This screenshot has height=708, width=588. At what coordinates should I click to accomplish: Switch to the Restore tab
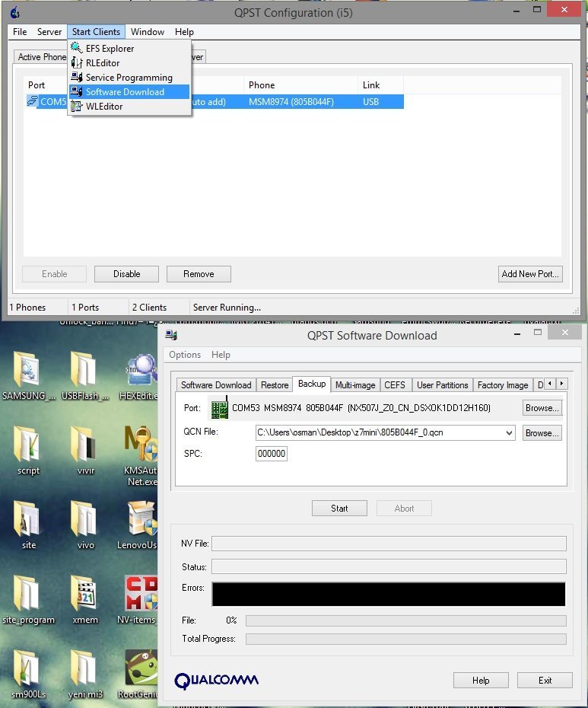pos(275,385)
